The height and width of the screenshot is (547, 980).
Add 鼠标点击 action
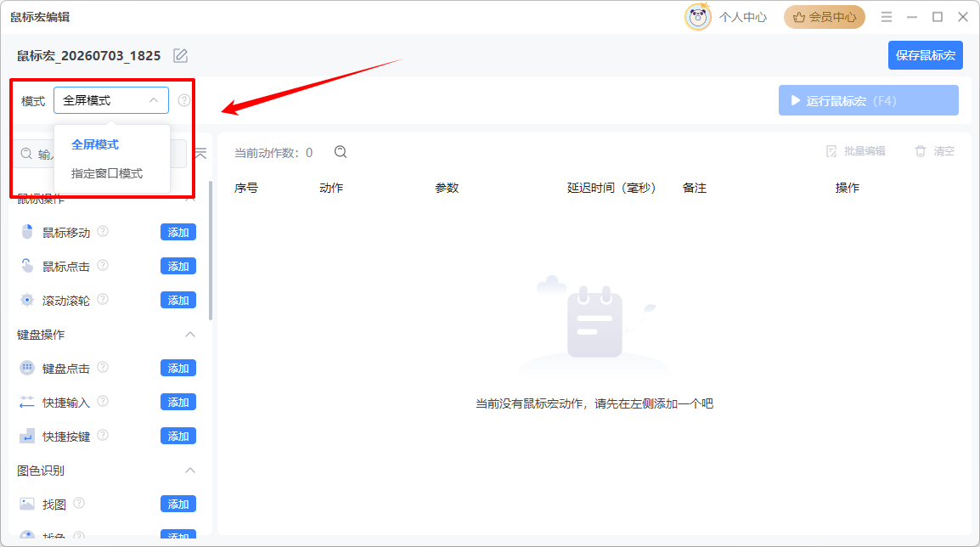[178, 266]
